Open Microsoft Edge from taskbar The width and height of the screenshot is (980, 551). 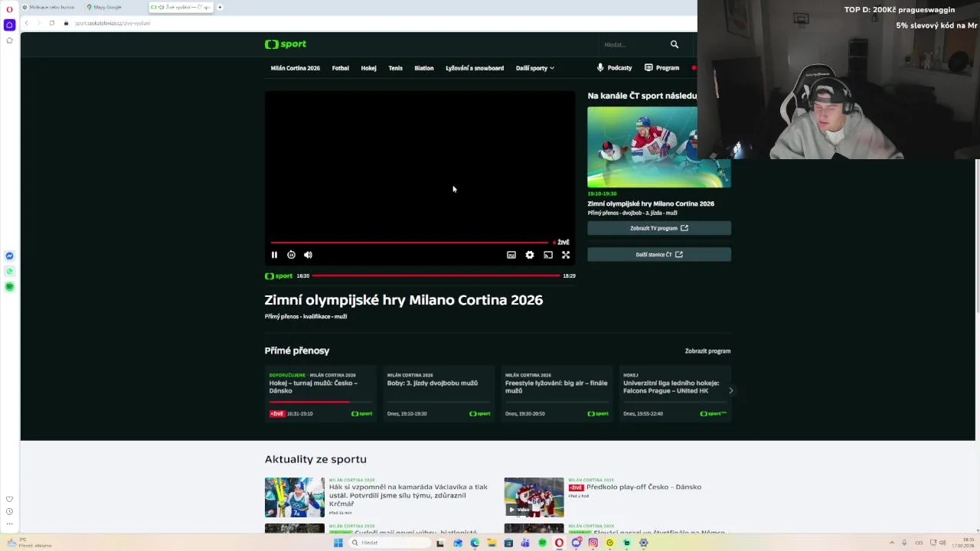click(475, 543)
